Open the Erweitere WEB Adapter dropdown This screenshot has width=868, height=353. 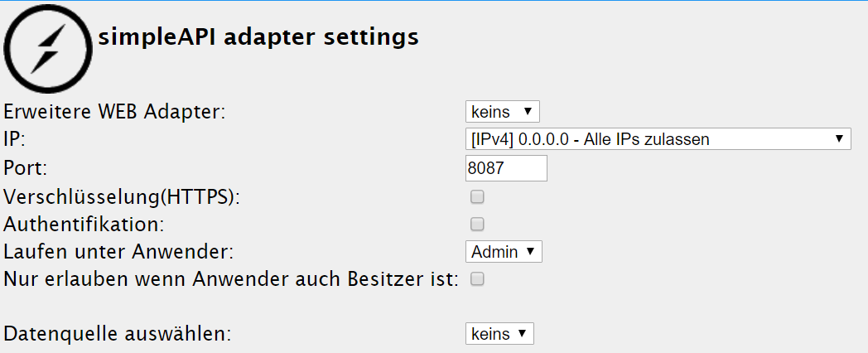point(503,111)
